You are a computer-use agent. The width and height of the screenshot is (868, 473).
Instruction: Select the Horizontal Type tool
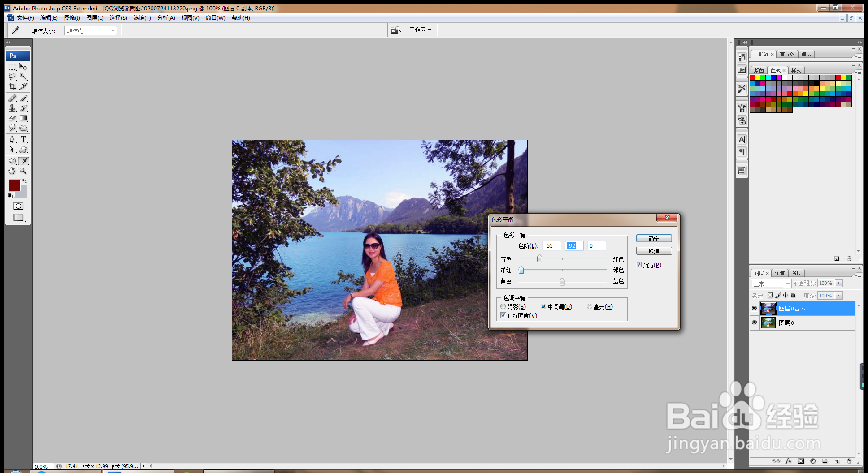(x=24, y=140)
